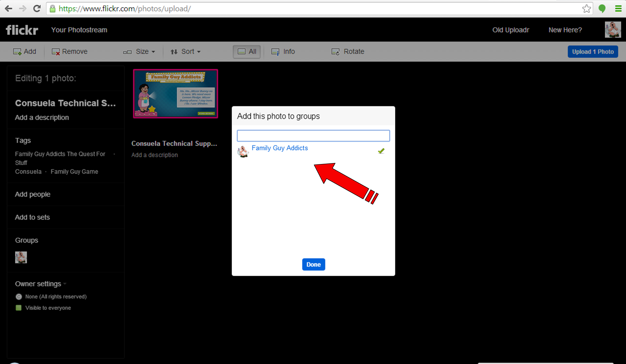626x364 pixels.
Task: Click the browser reload icon
Action: point(37,8)
